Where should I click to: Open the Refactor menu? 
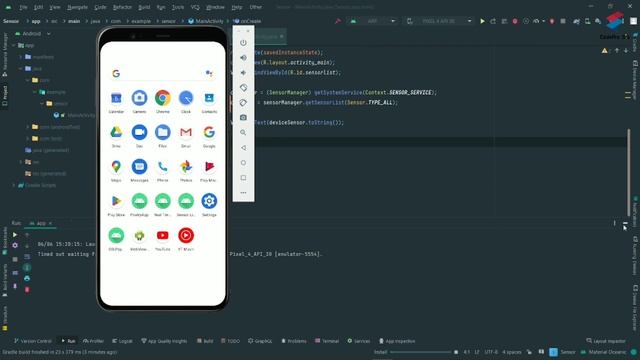tap(122, 7)
